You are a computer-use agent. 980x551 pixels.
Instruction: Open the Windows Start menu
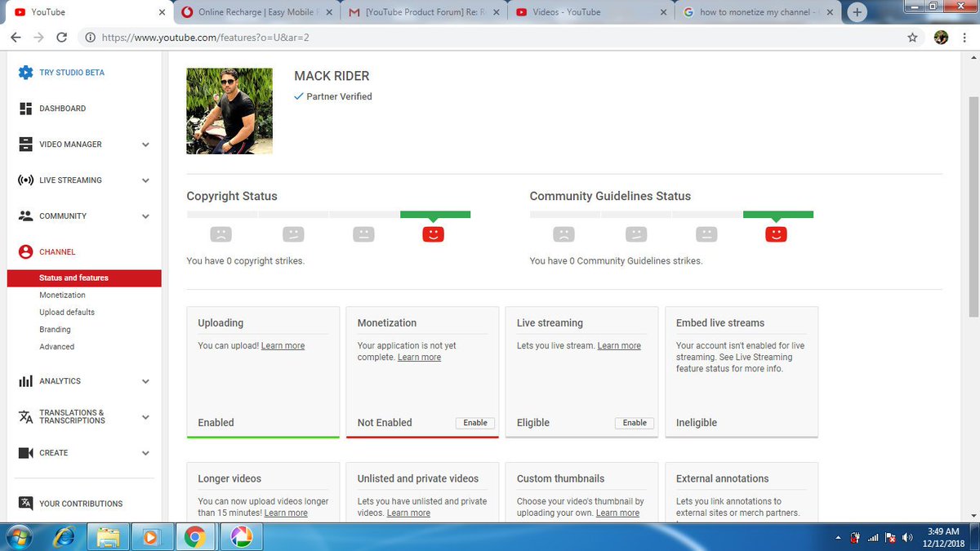click(x=17, y=537)
